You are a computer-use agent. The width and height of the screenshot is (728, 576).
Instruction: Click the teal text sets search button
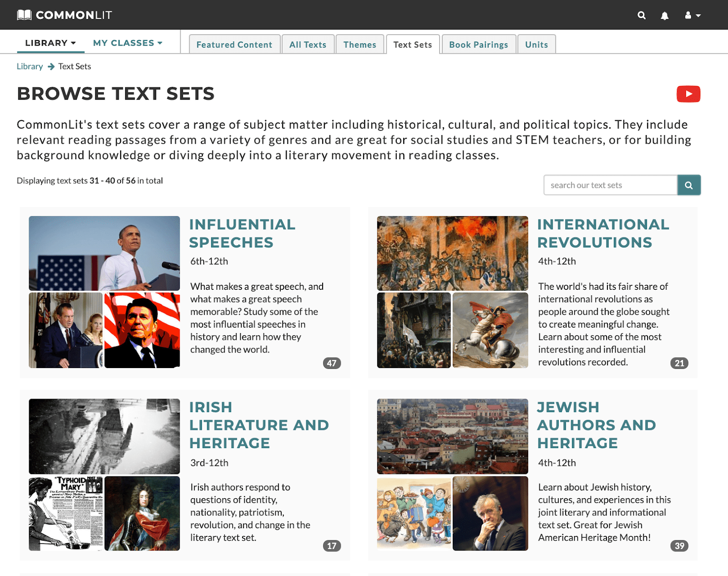(689, 185)
